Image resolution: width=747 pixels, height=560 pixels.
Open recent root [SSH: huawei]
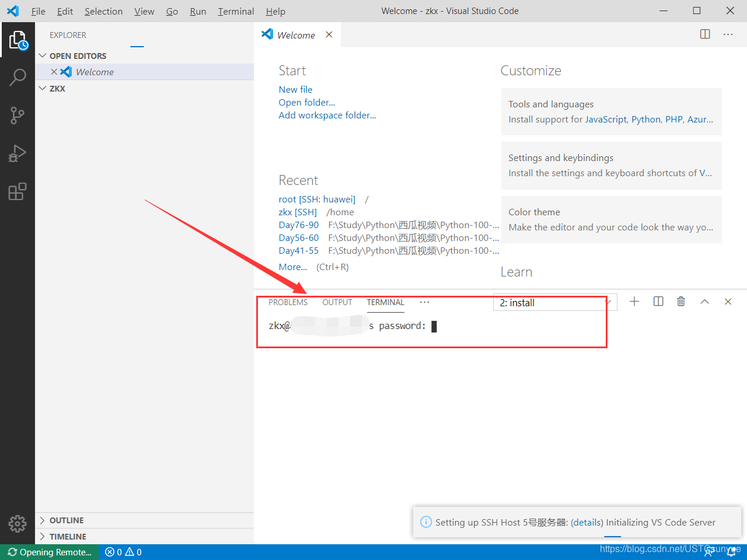(317, 199)
